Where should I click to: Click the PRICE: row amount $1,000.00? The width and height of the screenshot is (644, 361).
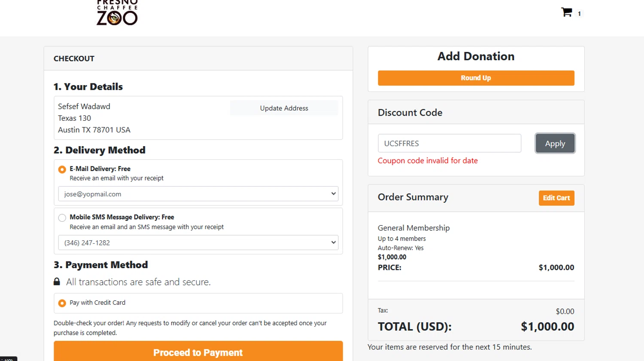556,267
